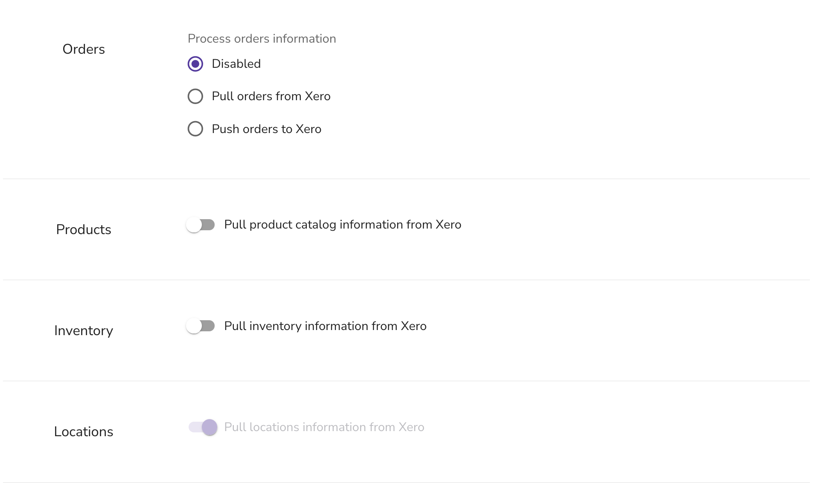The height and width of the screenshot is (504, 821).
Task: Toggle the greyed-out Locations pull switch
Action: click(x=203, y=427)
